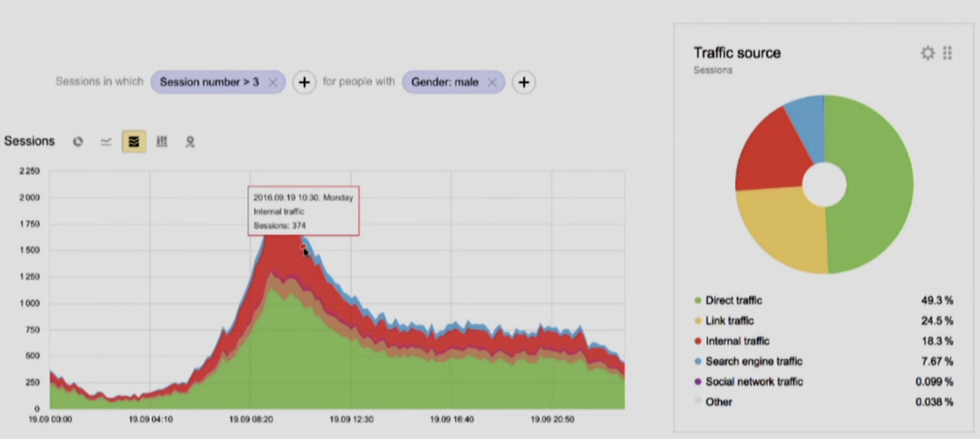The width and height of the screenshot is (980, 442).
Task: Open the 'Gender: male' filter chip
Action: [444, 82]
